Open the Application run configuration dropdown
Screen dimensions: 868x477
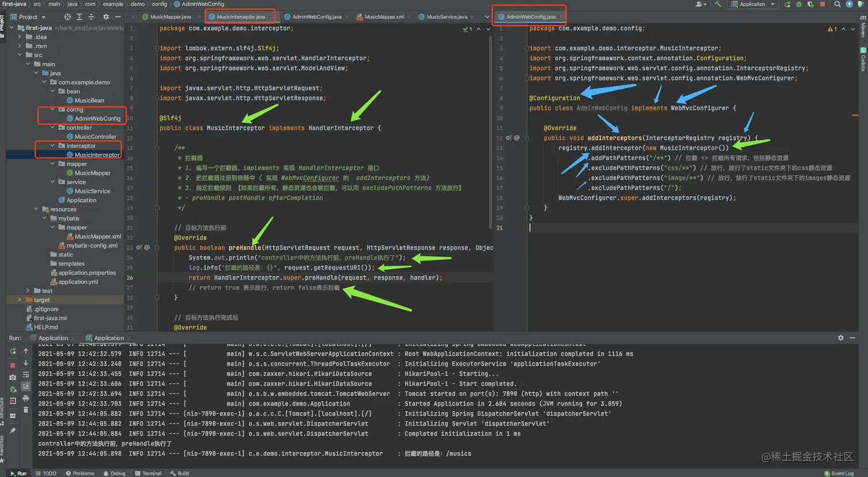(x=753, y=4)
